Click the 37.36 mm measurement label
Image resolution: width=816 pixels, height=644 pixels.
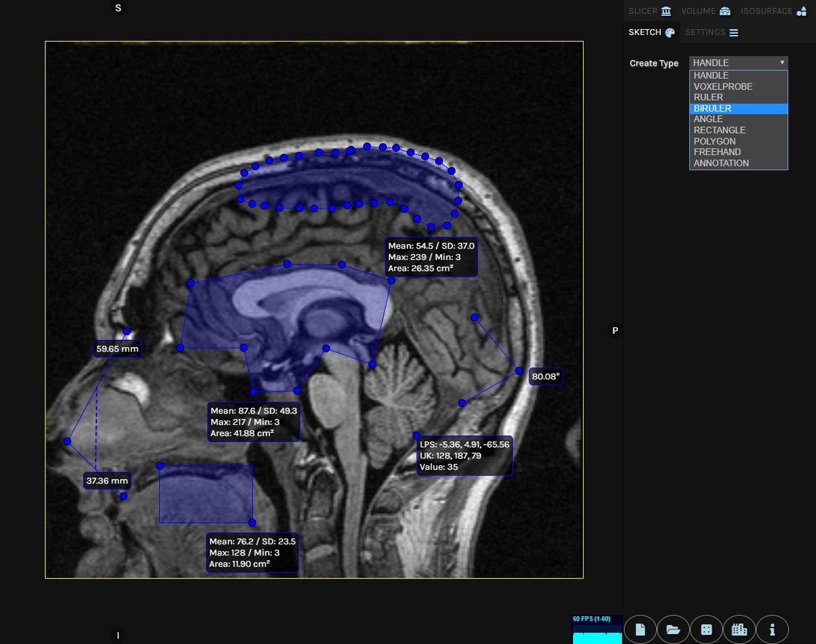[x=107, y=481]
